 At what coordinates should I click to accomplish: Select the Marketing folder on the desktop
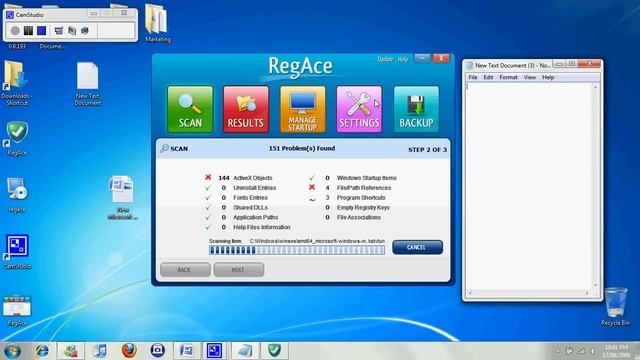tap(158, 23)
